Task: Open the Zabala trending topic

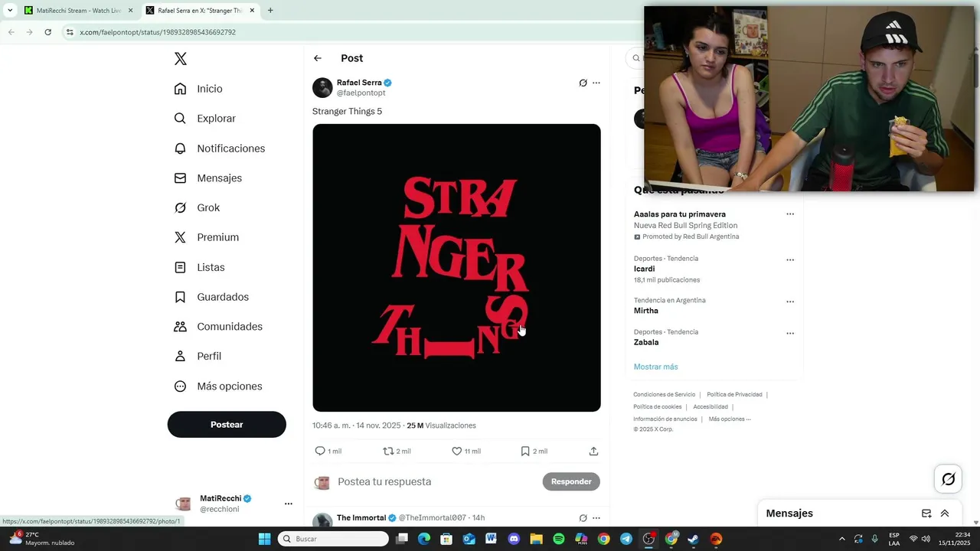Action: pos(646,342)
